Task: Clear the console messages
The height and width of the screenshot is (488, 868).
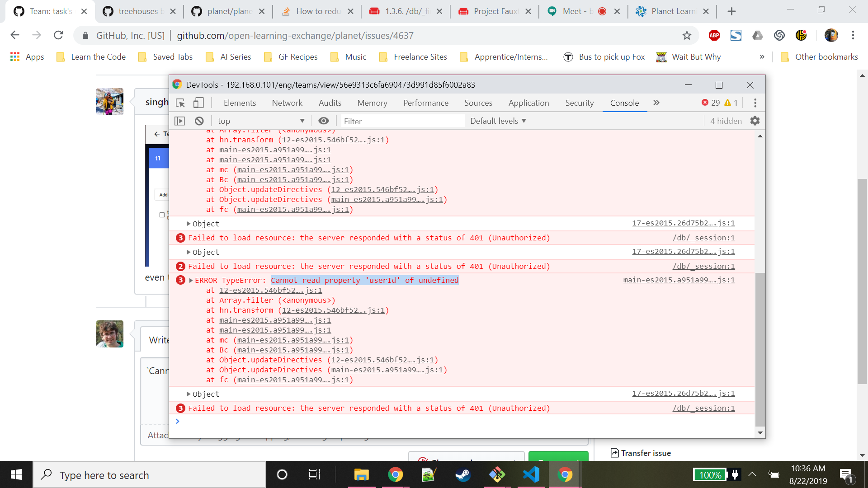Action: [199, 121]
